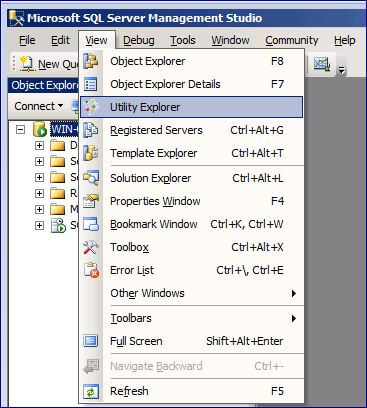Select the Toolbox entry
Screen dimensions: 367x408
click(191, 247)
